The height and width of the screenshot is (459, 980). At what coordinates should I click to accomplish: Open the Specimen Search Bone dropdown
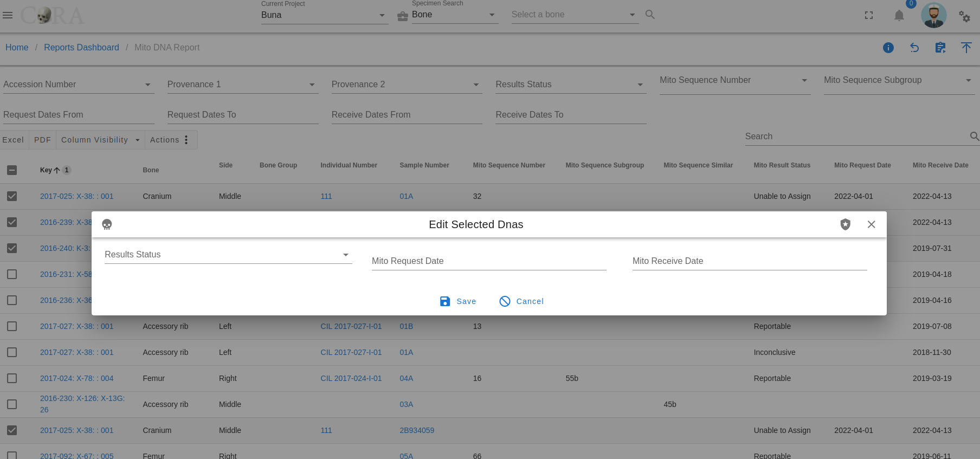point(454,15)
